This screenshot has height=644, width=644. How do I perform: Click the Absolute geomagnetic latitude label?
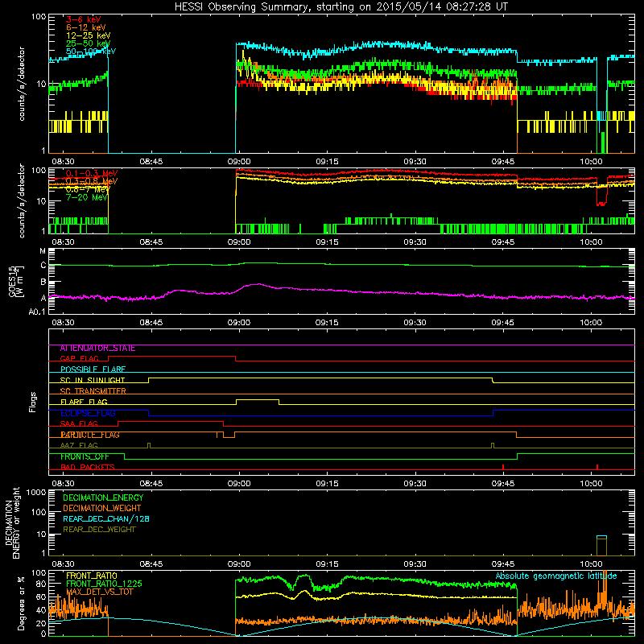pos(556,576)
